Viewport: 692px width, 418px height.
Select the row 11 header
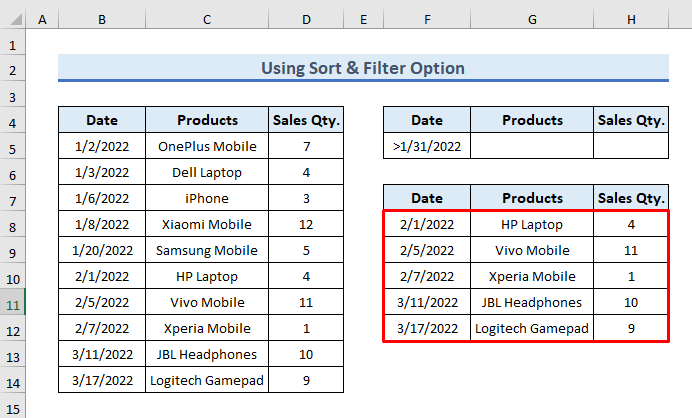click(13, 302)
